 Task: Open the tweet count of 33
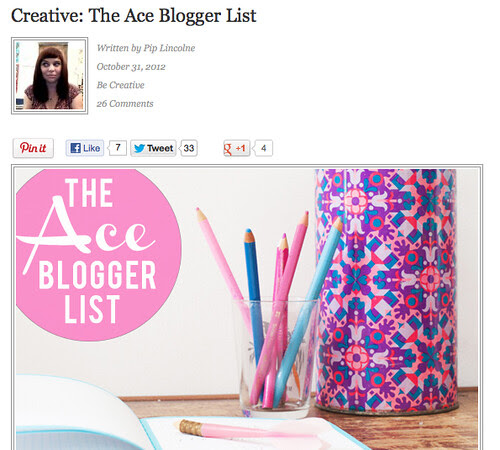(189, 148)
